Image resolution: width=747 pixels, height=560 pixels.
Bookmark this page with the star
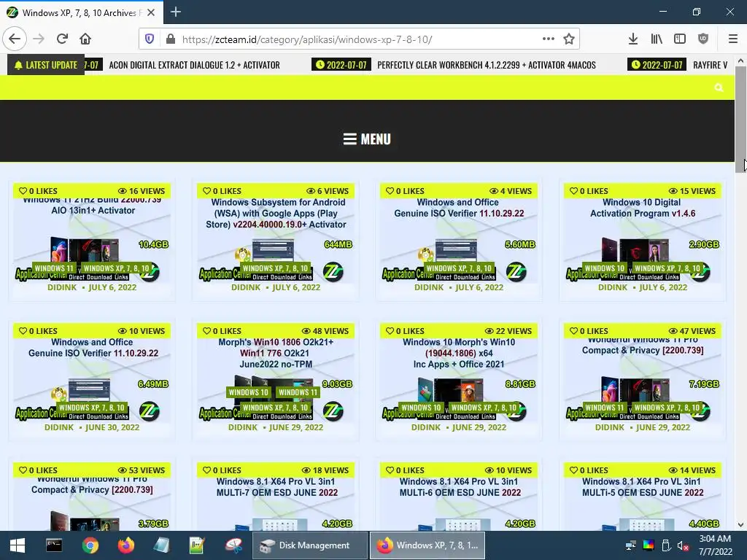(569, 39)
